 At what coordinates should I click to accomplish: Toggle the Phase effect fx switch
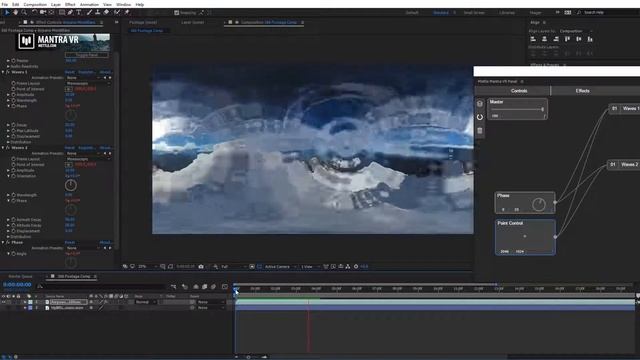(x=8, y=242)
